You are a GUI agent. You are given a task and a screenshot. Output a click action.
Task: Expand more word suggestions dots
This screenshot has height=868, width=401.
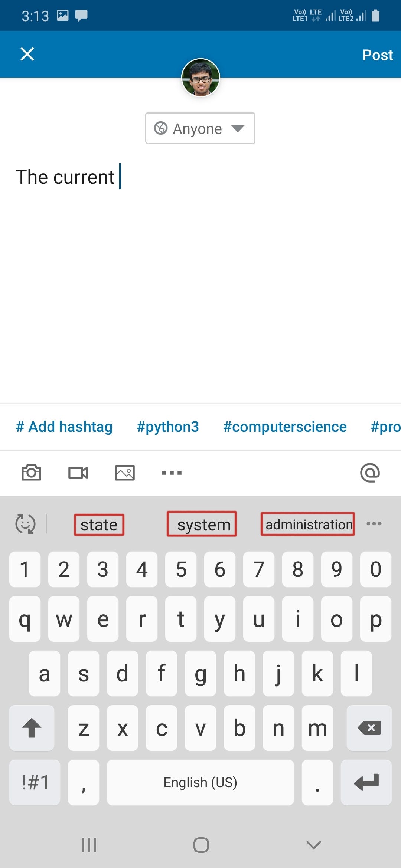click(374, 524)
